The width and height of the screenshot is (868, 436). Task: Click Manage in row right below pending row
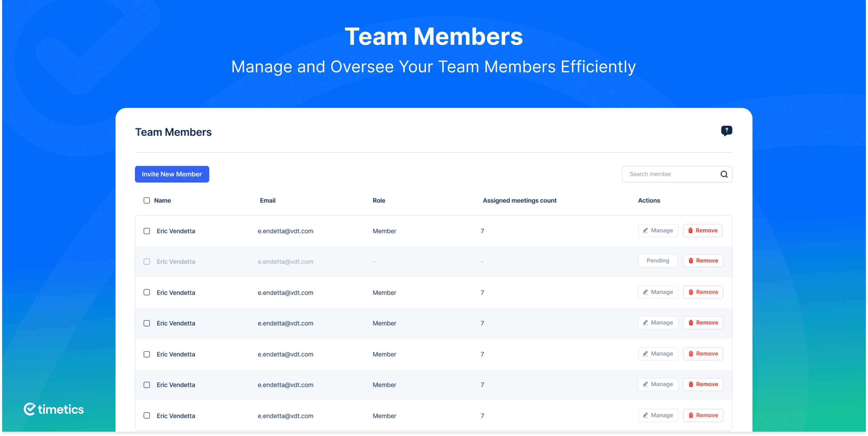click(658, 292)
